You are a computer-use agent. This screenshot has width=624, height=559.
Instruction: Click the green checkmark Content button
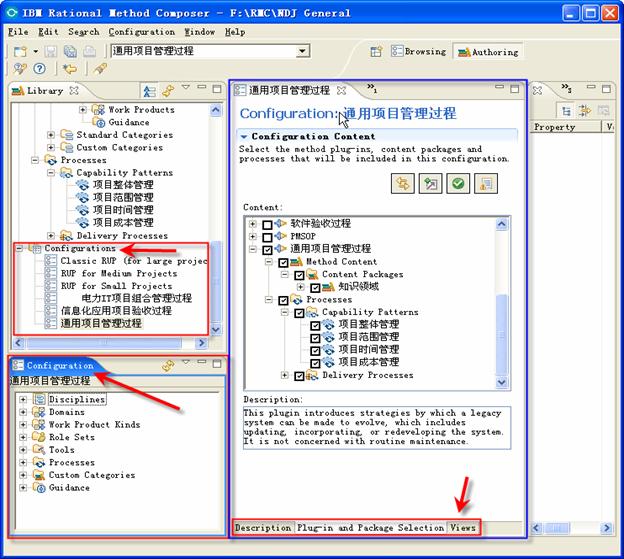click(x=458, y=184)
